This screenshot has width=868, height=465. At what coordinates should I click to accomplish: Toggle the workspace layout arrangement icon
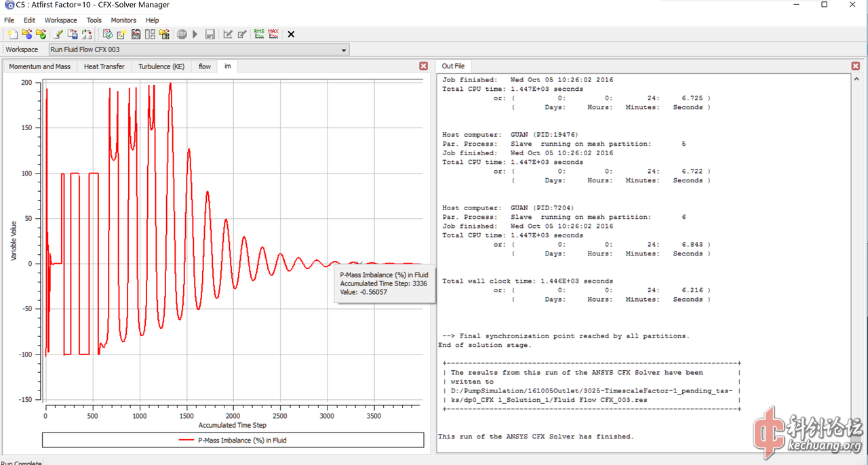click(x=150, y=34)
